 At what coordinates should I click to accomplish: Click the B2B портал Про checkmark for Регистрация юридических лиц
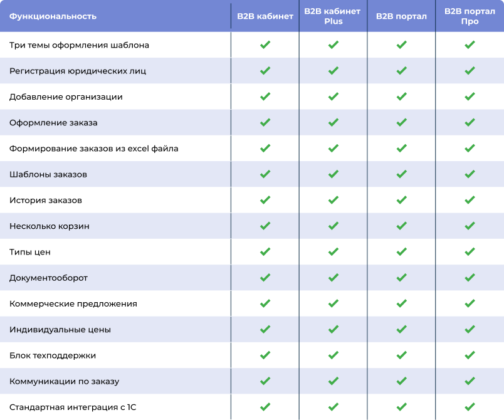pyautogui.click(x=470, y=71)
